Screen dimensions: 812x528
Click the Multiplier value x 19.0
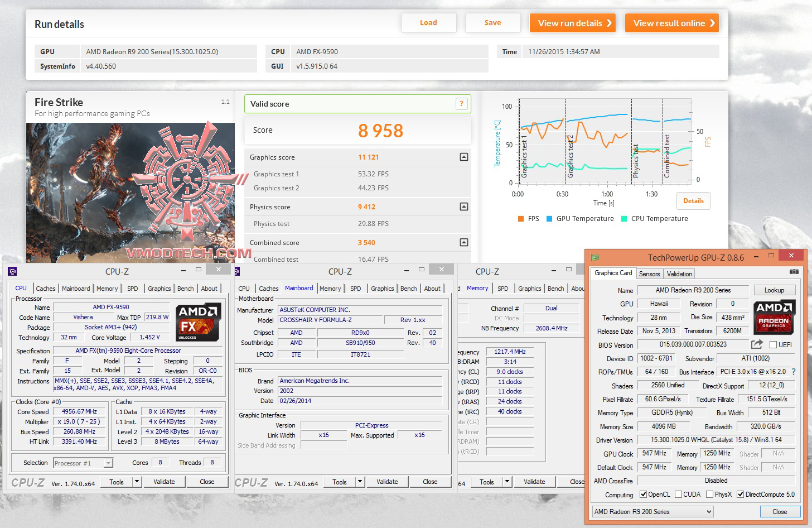pyautogui.click(x=79, y=422)
